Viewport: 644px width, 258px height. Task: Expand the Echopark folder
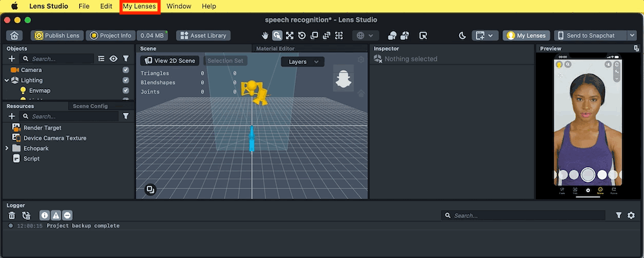[7, 148]
